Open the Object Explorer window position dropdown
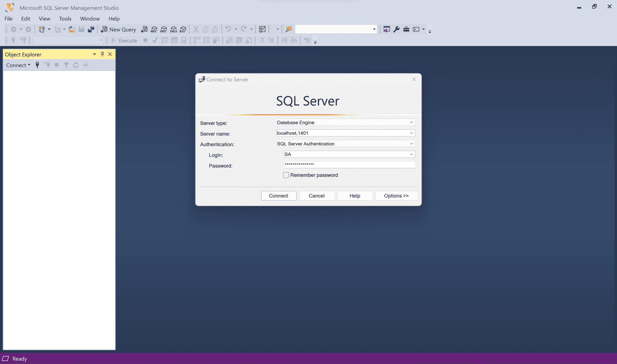The height and width of the screenshot is (364, 617). coord(94,54)
